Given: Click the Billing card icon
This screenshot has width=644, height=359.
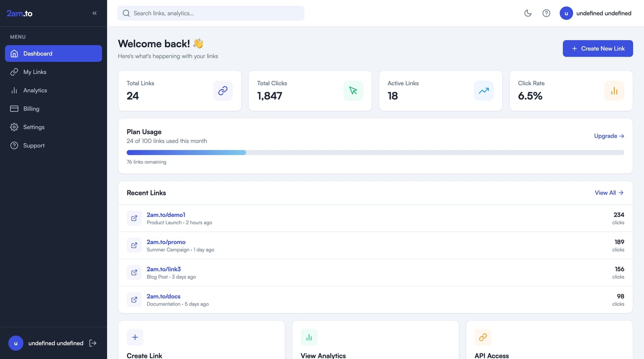Looking at the screenshot, I should [x=14, y=109].
